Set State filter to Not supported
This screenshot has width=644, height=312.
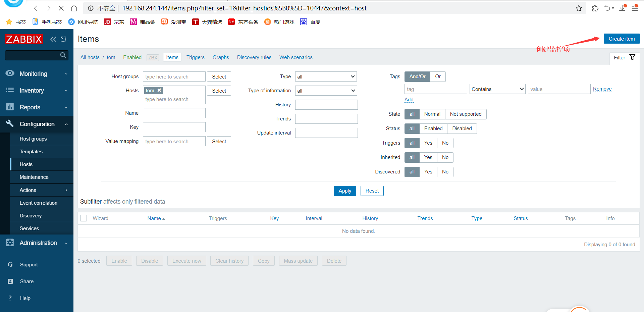(x=466, y=114)
